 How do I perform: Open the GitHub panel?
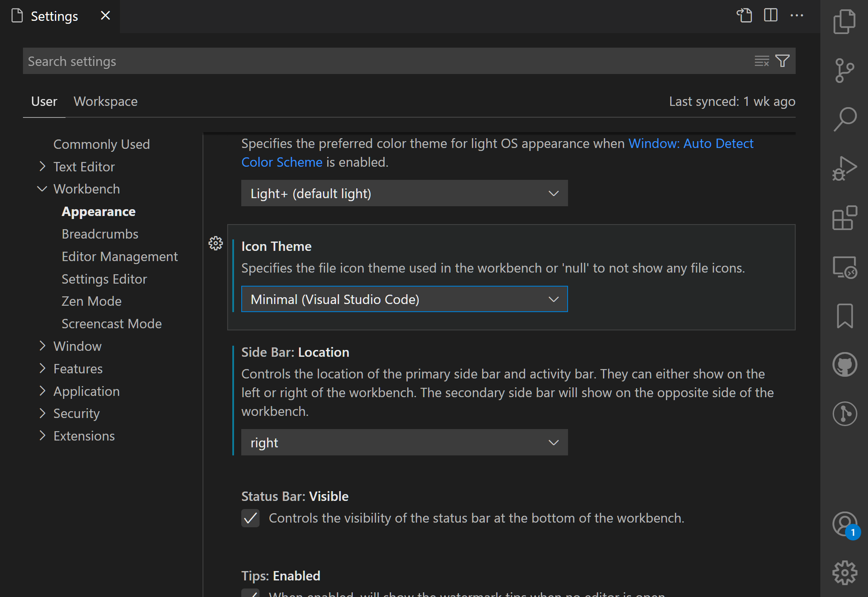[845, 364]
